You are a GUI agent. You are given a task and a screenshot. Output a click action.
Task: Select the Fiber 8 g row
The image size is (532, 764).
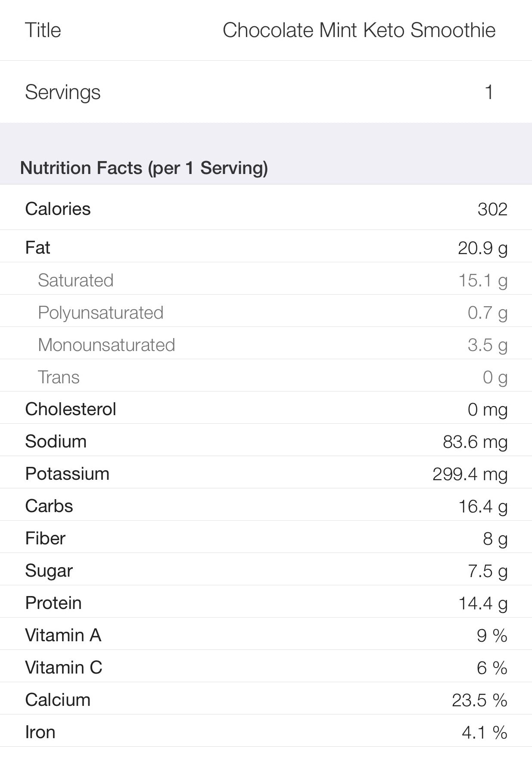[x=266, y=537]
